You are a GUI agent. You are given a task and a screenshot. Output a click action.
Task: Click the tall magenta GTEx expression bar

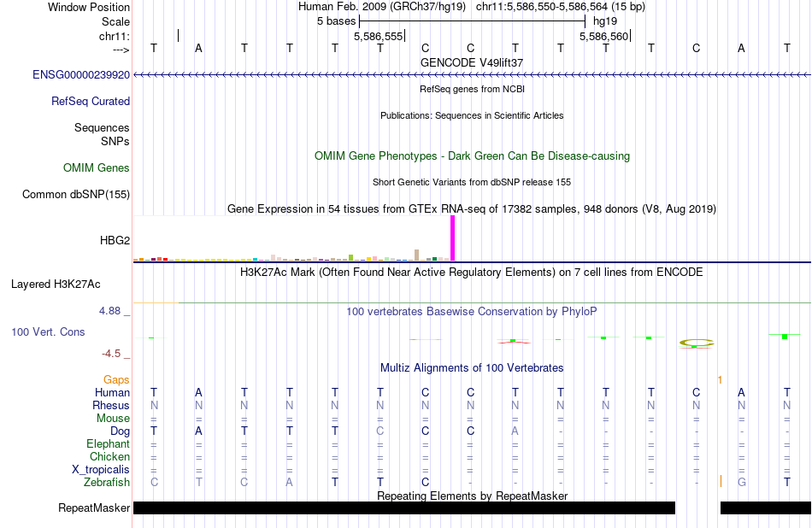point(453,238)
